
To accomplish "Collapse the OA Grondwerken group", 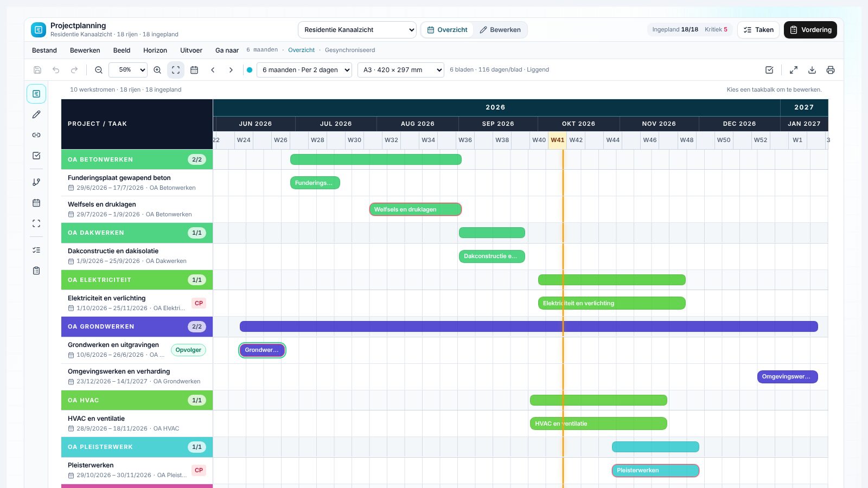I will pyautogui.click(x=137, y=326).
